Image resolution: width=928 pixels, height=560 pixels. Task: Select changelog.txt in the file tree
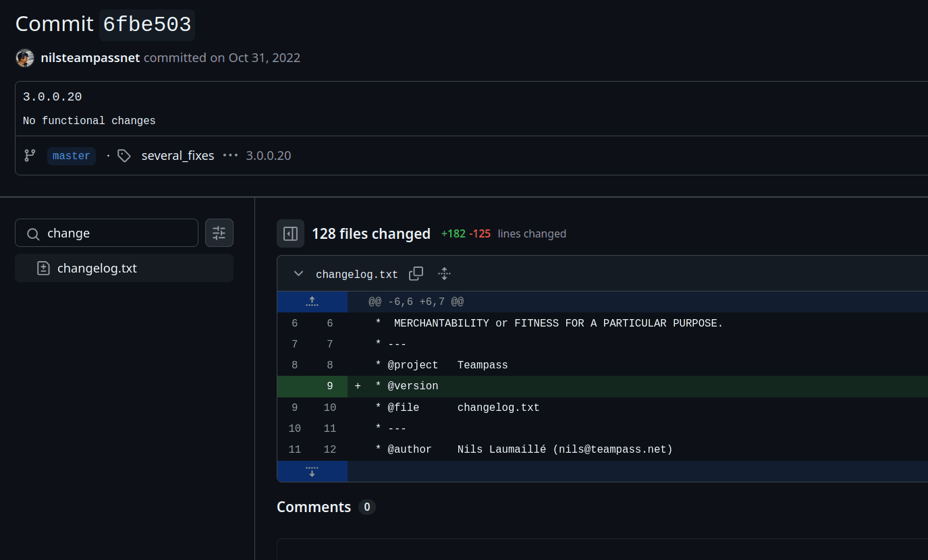(x=97, y=268)
